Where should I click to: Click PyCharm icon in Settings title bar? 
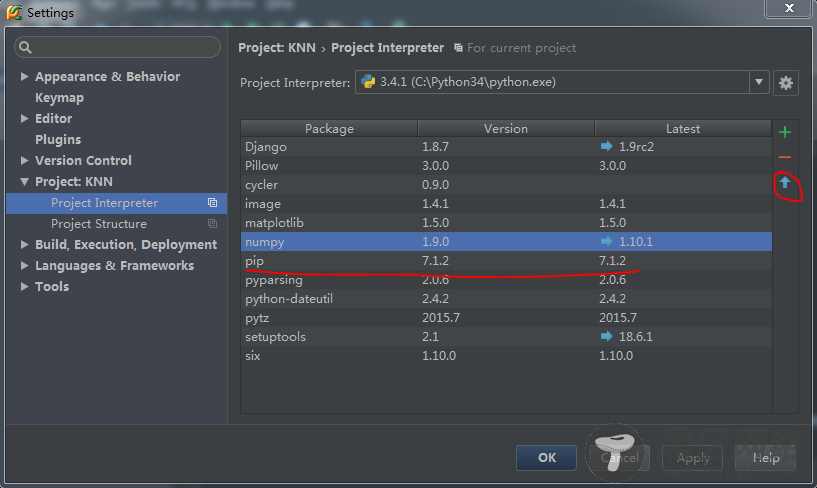click(14, 12)
